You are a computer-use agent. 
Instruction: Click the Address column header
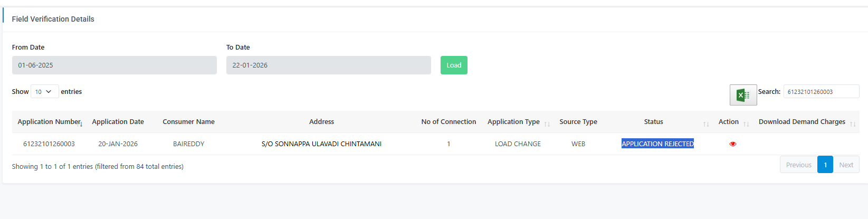(x=321, y=122)
